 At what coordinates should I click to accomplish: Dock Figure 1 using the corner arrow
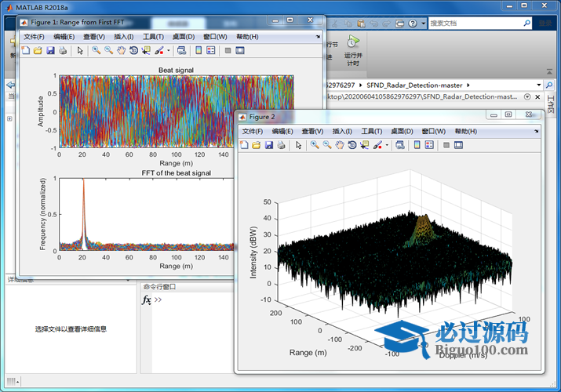coord(318,37)
